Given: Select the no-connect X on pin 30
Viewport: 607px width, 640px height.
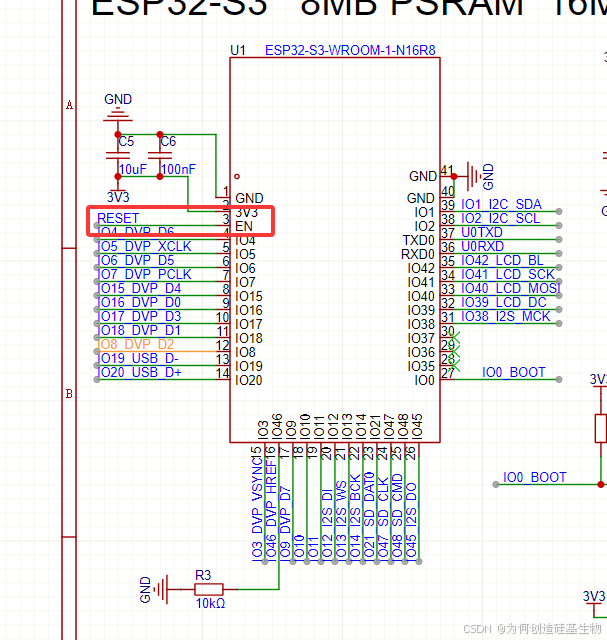Looking at the screenshot, I should click(x=455, y=337).
